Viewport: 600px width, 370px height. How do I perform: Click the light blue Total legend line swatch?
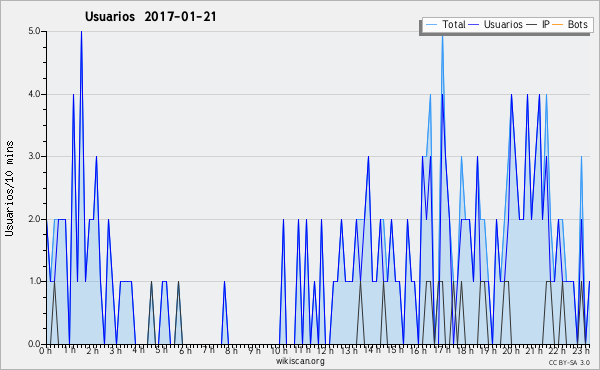coord(431,25)
